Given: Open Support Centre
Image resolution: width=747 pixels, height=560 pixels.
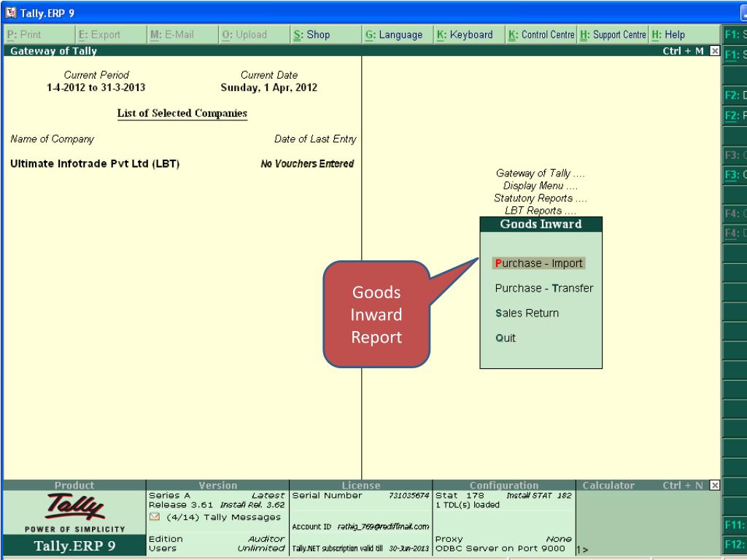Looking at the screenshot, I should click(x=613, y=35).
